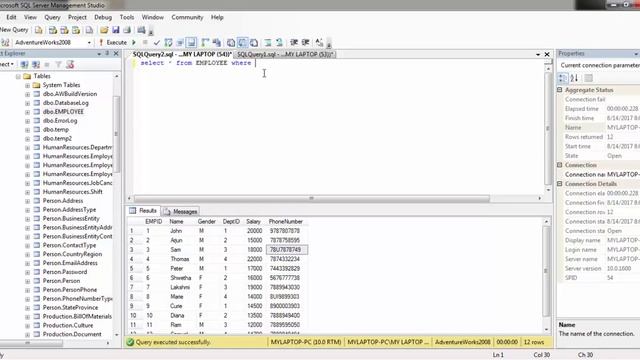Click the query editor horizontal scrollbar
Screen dimensions: 640x360
tap(312, 198)
